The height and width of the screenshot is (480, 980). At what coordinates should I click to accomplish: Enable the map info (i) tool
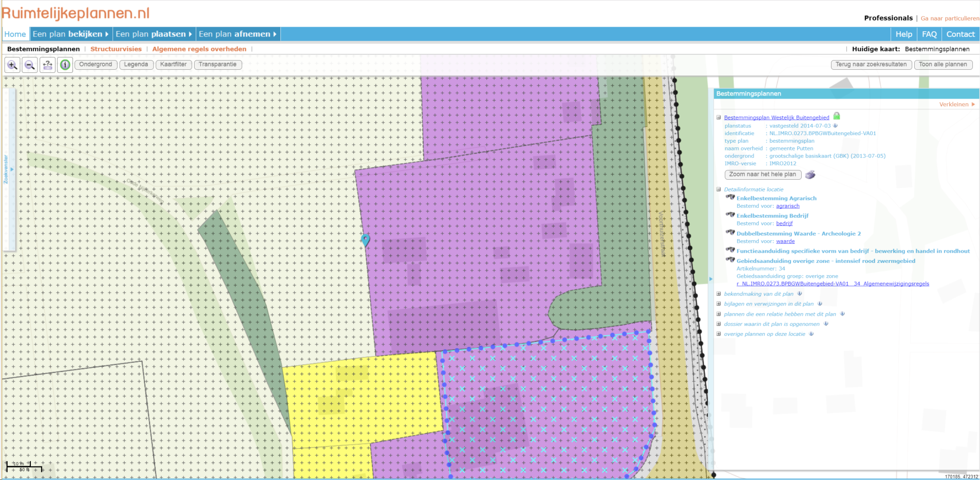coord(65,65)
